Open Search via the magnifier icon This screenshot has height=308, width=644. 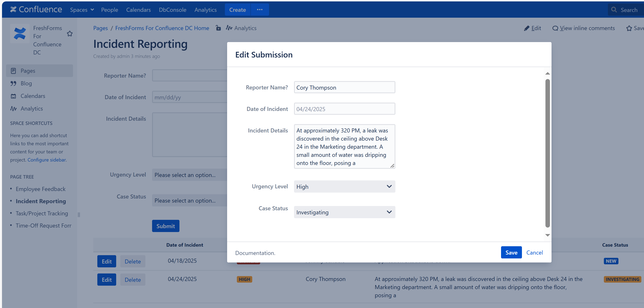point(614,10)
